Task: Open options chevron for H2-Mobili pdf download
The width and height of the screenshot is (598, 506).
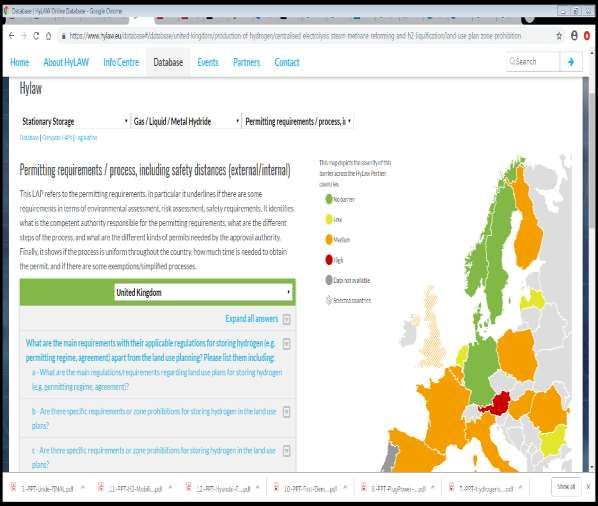Action: pos(170,488)
